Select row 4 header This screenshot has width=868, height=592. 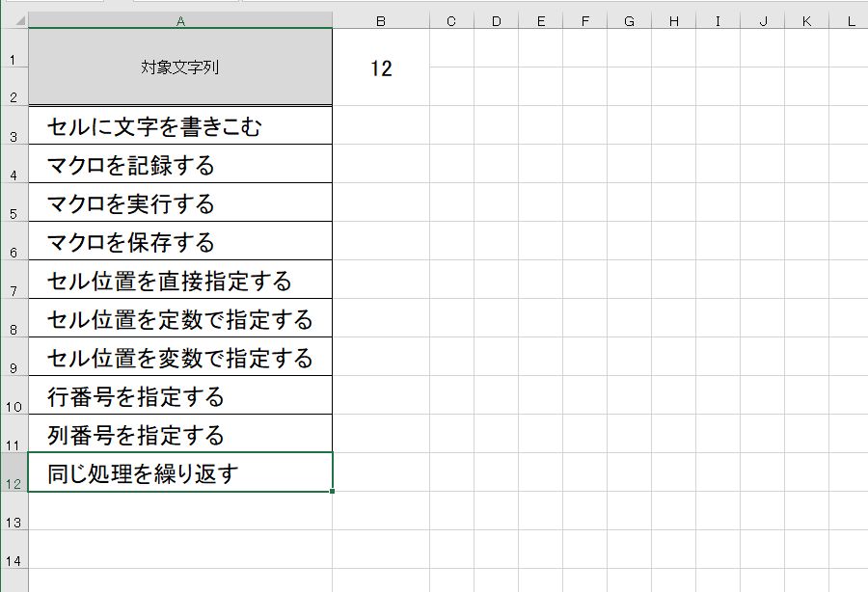[x=14, y=164]
